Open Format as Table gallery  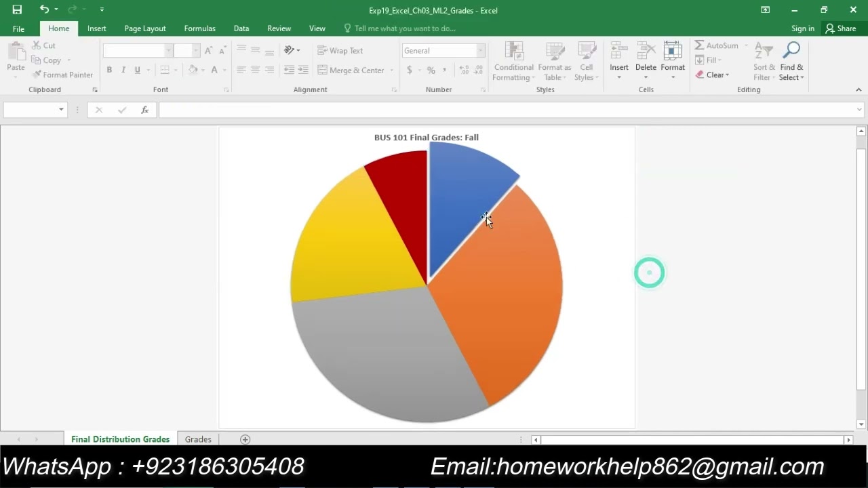[555, 61]
